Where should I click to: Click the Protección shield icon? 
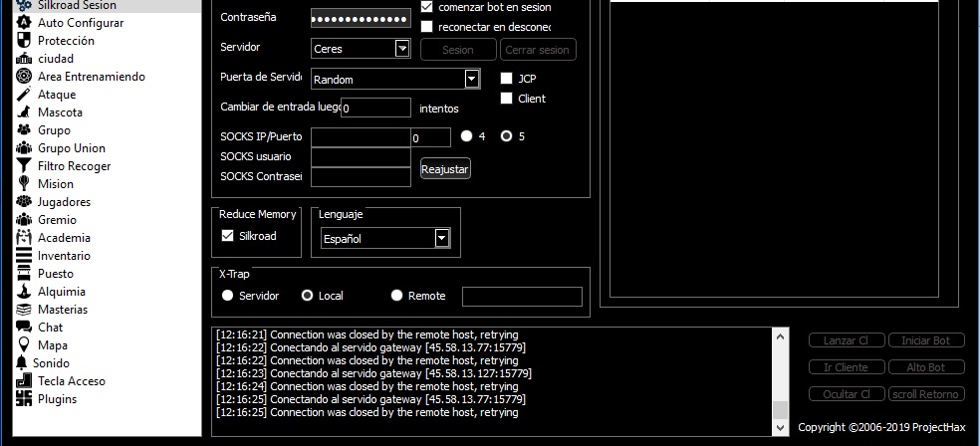(24, 41)
